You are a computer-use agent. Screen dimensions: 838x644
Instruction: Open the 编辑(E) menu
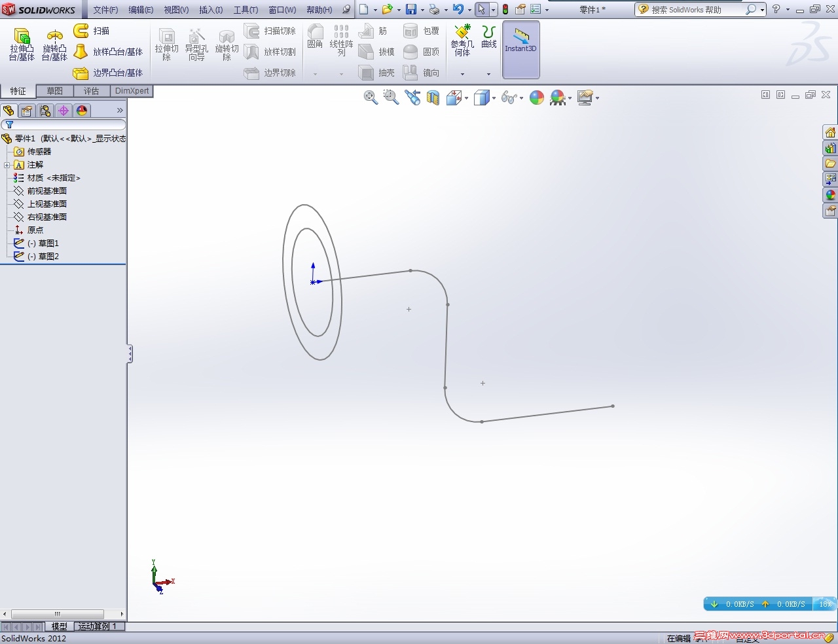141,10
